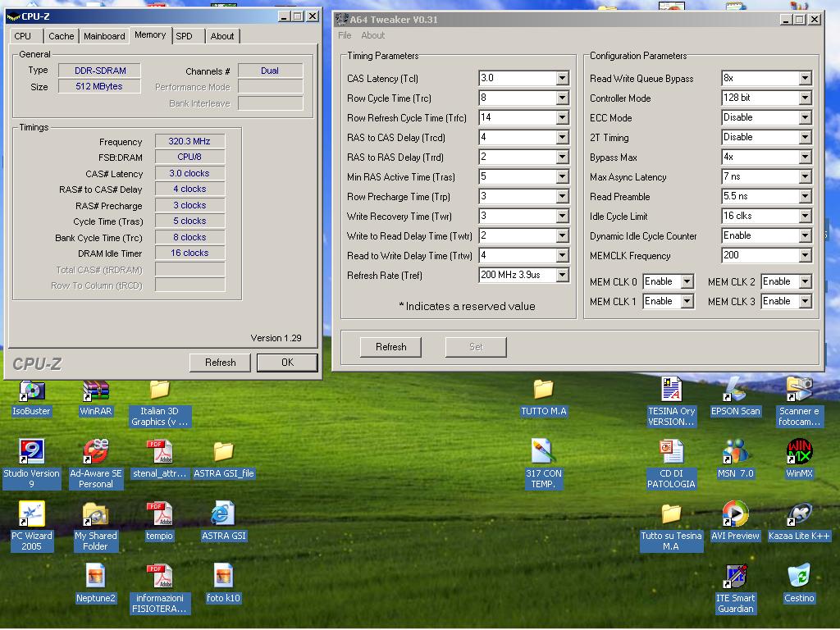Launch MSN 7.0 messenger icon
The image size is (840, 630).
pyautogui.click(x=735, y=459)
